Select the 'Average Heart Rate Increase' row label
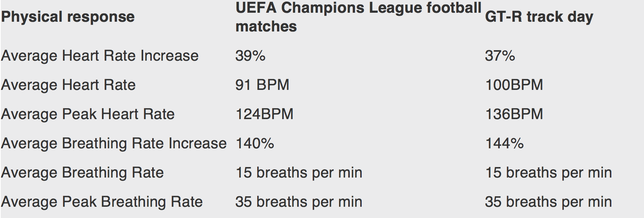This screenshot has height=218, width=644. tap(100, 56)
